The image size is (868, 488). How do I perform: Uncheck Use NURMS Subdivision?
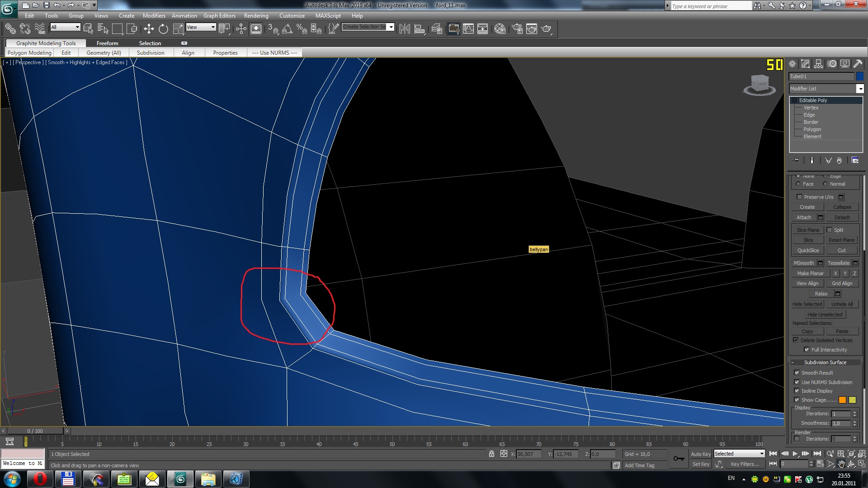point(797,382)
